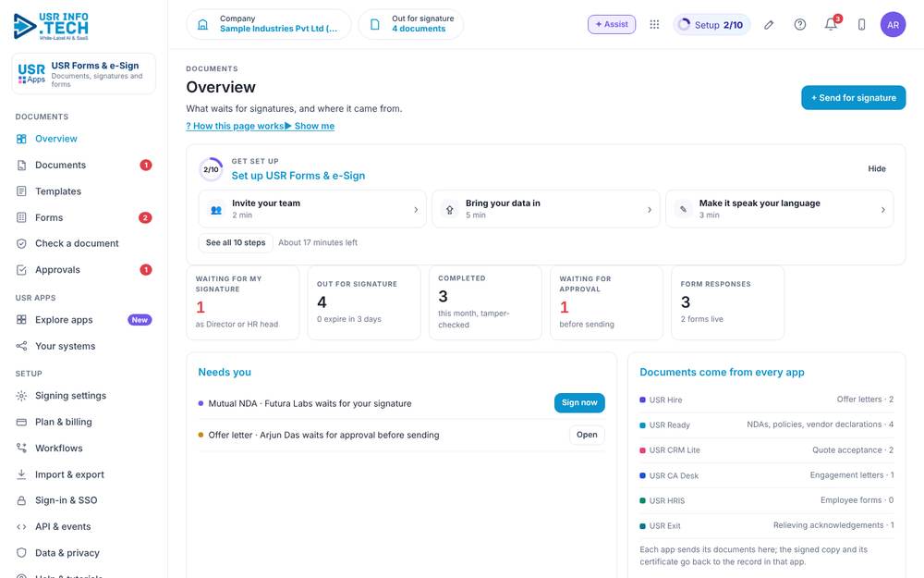The image size is (924, 578).
Task: Open the Out for signature stat card
Action: 364,302
